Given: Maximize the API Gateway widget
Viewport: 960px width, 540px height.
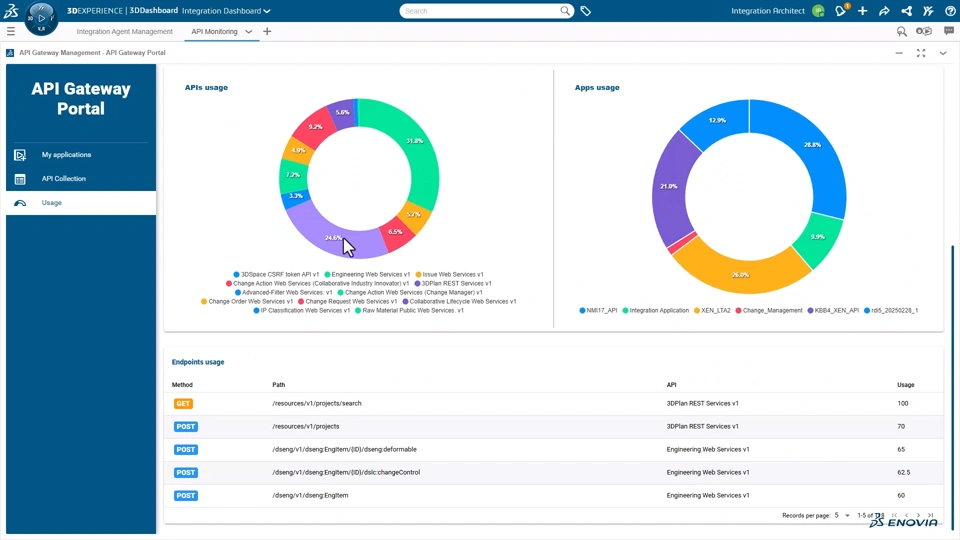Looking at the screenshot, I should click(921, 53).
